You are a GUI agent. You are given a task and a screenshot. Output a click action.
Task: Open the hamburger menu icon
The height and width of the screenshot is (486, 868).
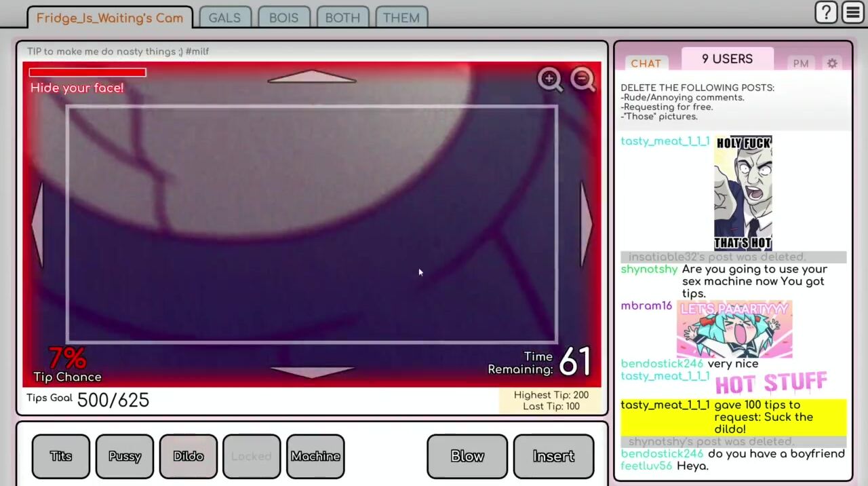(852, 13)
